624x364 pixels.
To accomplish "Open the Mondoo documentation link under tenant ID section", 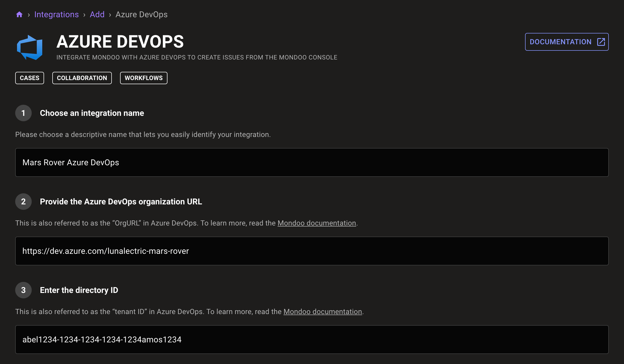I will click(322, 311).
